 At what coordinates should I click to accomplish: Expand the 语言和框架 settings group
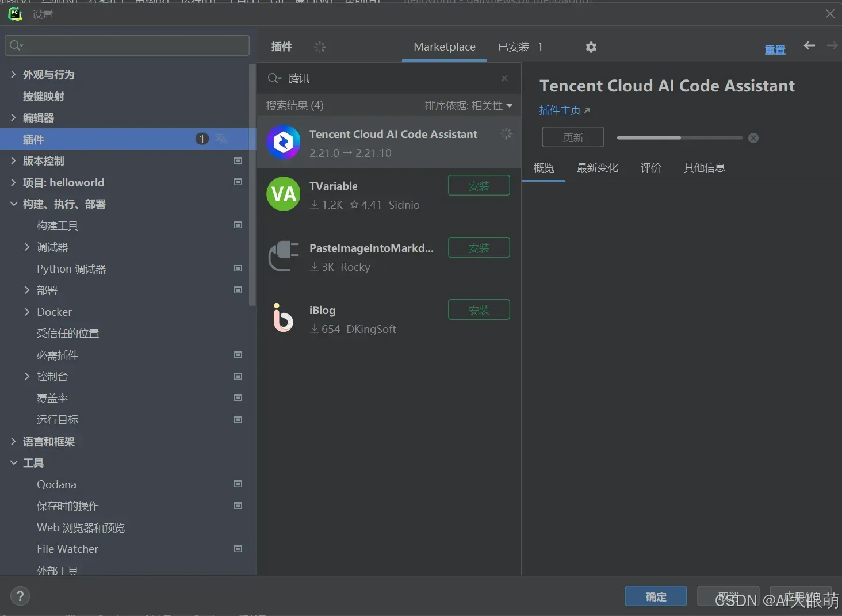tap(13, 441)
